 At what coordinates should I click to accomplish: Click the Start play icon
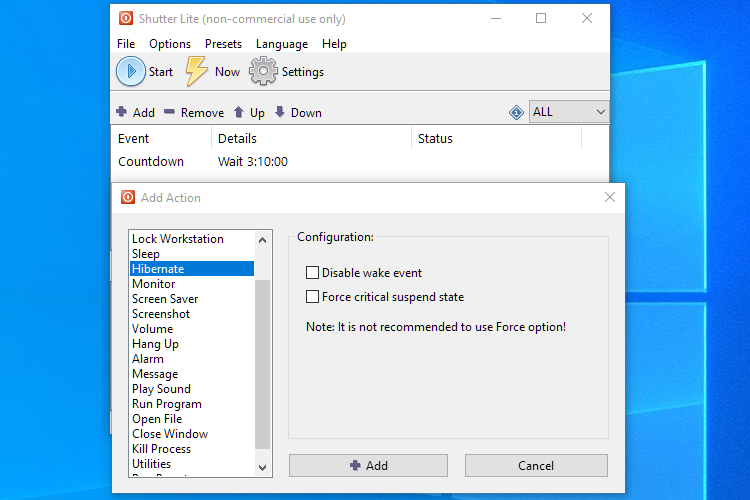pos(131,71)
